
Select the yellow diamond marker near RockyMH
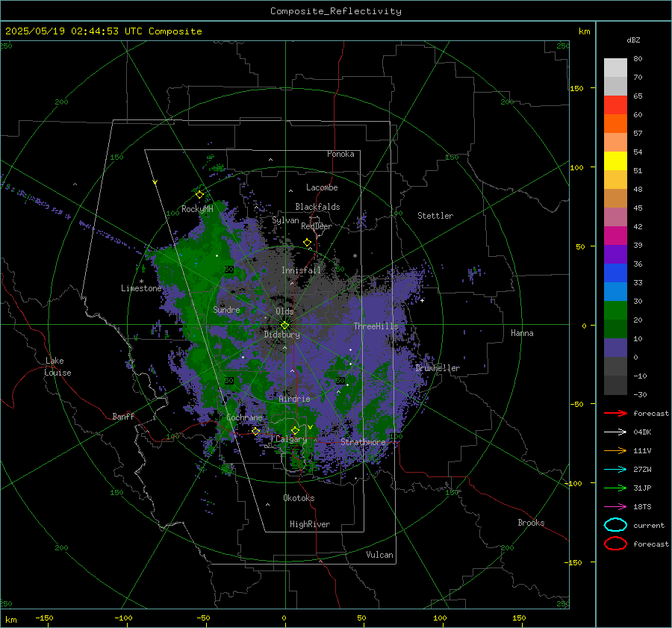(x=199, y=195)
